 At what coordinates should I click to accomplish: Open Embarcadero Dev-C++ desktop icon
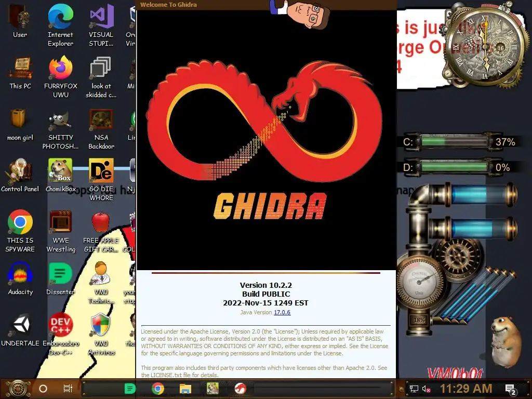tap(60, 335)
